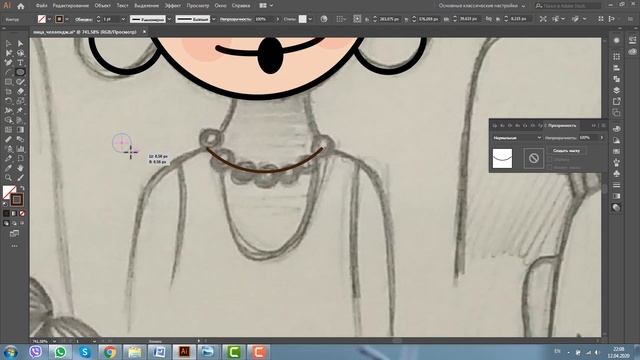
Task: Open Recolor Artwork wheel in control bar
Action: click(x=324, y=19)
